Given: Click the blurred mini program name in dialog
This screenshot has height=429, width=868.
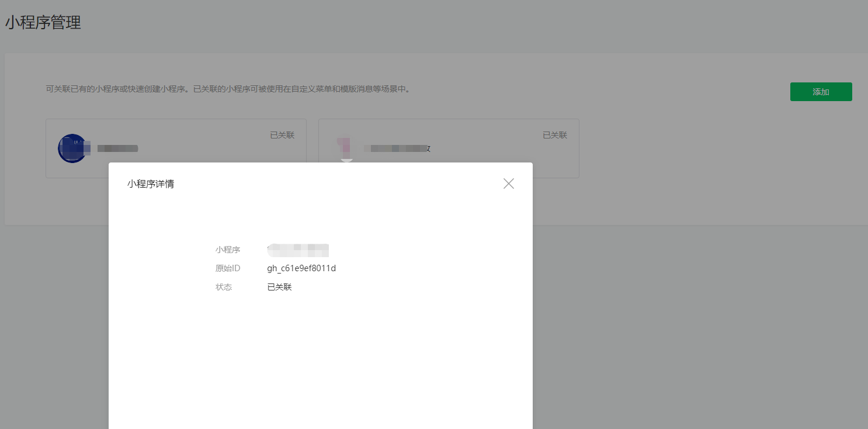Looking at the screenshot, I should click(298, 250).
